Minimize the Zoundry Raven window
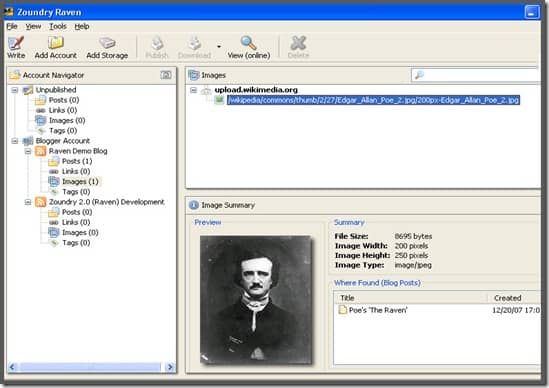549x388 pixels. (532, 12)
